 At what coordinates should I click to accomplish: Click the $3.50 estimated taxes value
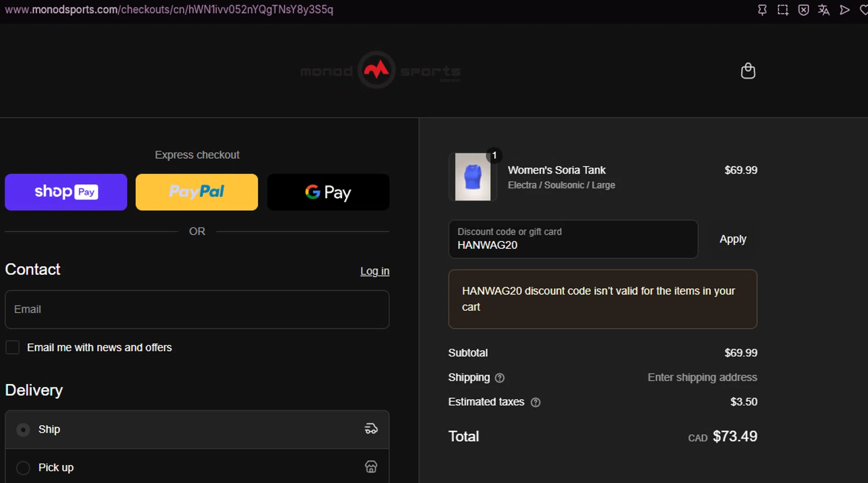click(744, 401)
